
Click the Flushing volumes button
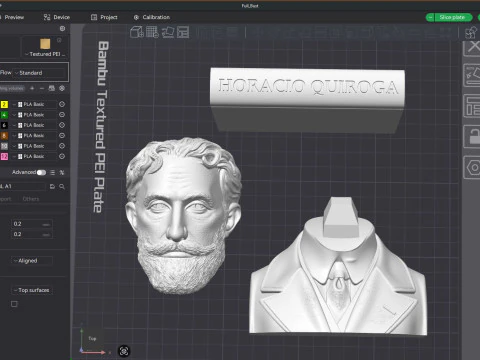point(12,88)
